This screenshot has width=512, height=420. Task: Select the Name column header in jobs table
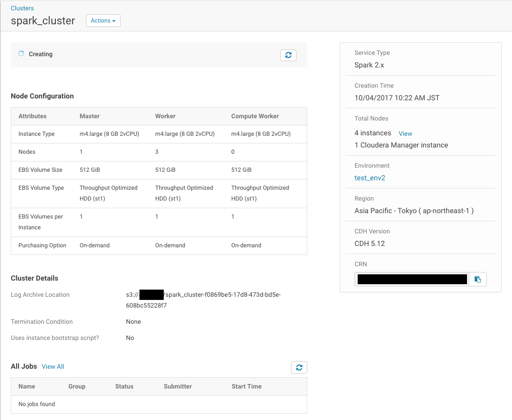point(27,386)
